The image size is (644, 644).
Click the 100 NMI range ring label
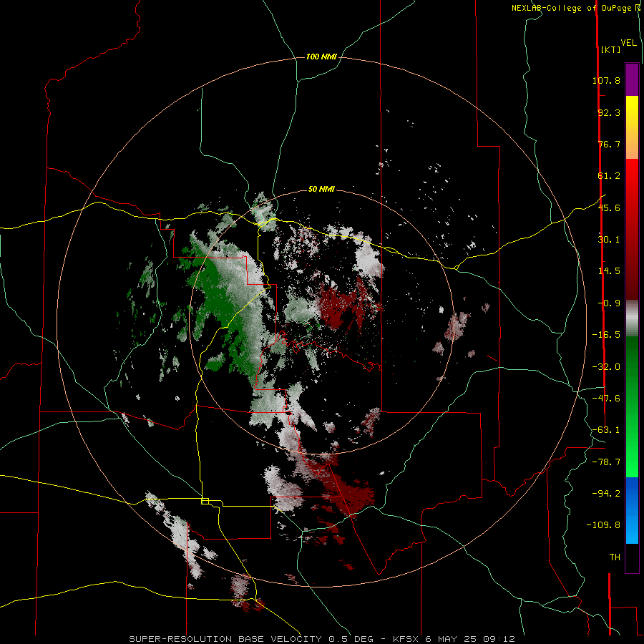tap(321, 57)
